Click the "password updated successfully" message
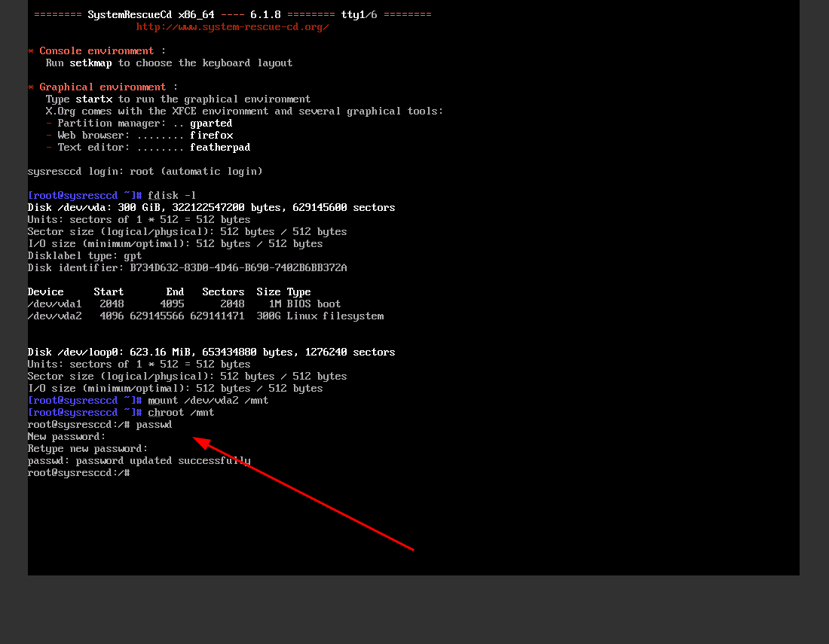The width and height of the screenshot is (829, 644). (164, 461)
